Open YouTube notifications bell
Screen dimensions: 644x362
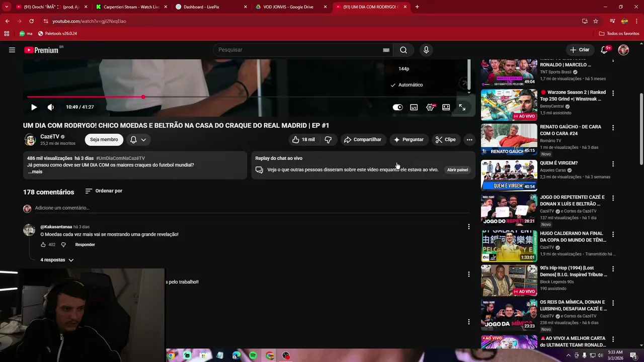(605, 50)
